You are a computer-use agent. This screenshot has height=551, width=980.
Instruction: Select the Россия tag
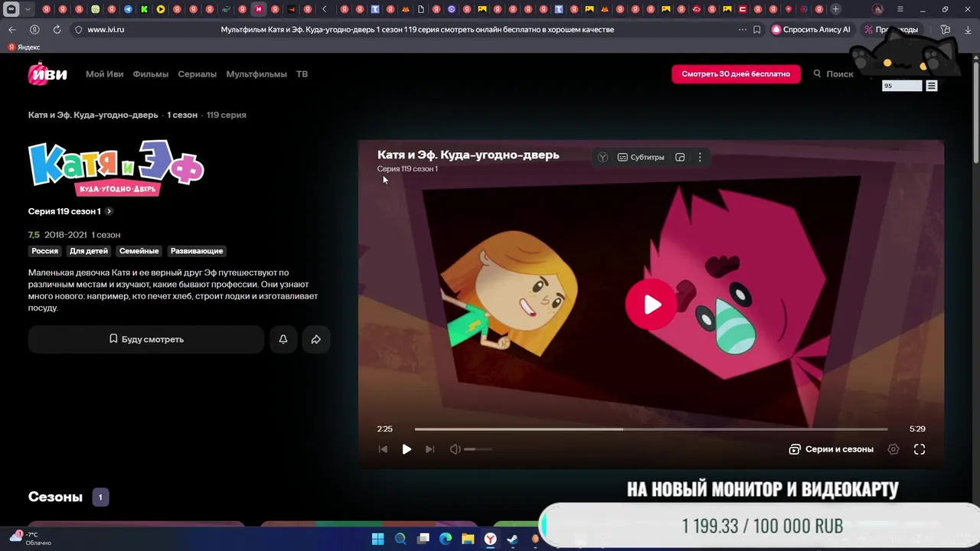pyautogui.click(x=44, y=251)
